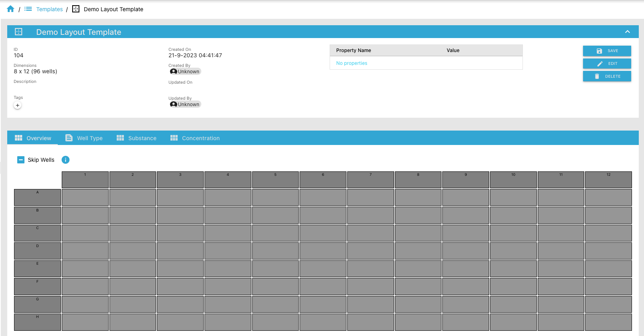Open the Overview tab
Screen dimensions: 644x336
tap(33, 138)
